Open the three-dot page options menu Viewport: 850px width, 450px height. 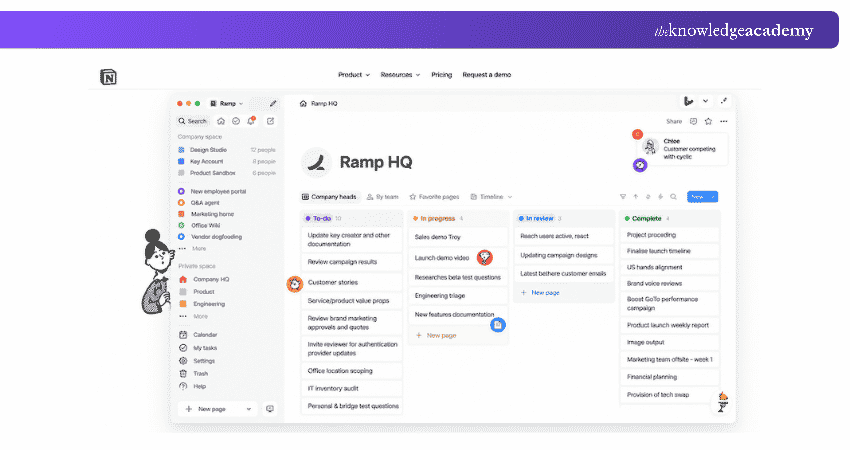tap(724, 121)
